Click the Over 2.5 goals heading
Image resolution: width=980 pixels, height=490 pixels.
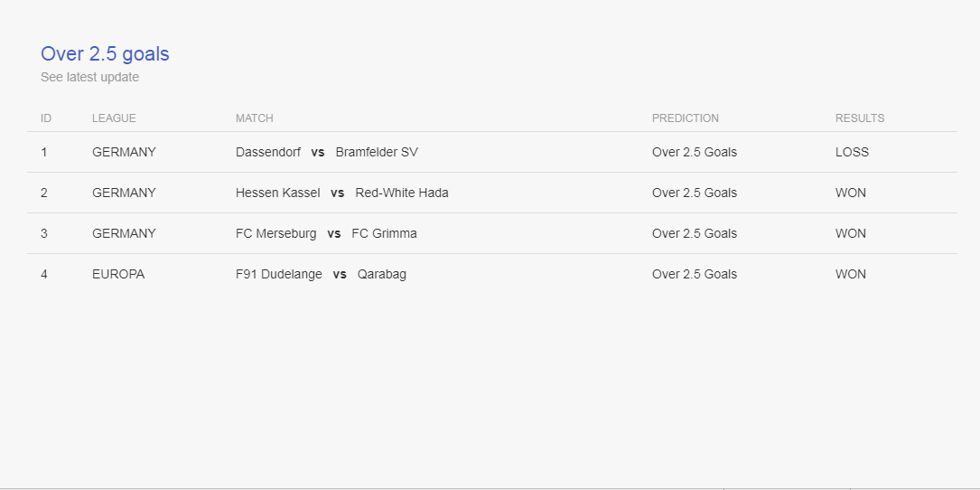tap(105, 54)
